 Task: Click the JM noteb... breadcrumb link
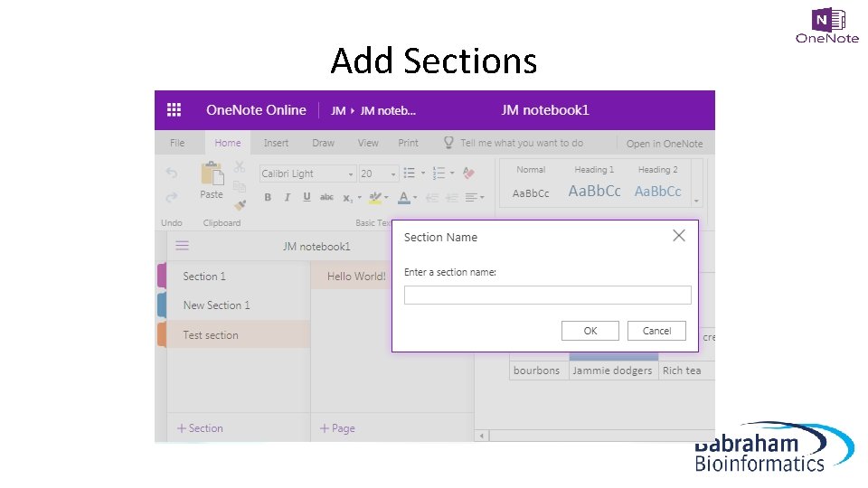pyautogui.click(x=388, y=110)
